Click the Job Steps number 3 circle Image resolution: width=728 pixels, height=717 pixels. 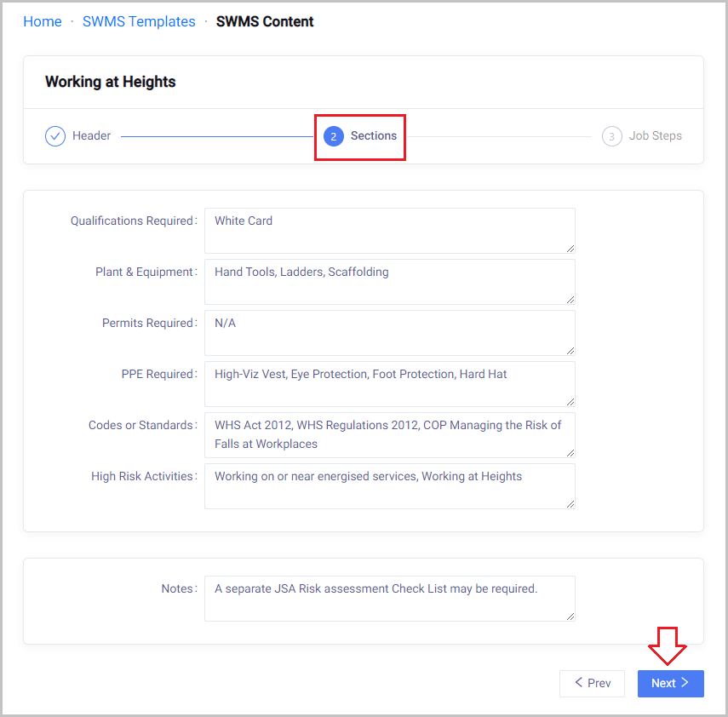coord(611,136)
